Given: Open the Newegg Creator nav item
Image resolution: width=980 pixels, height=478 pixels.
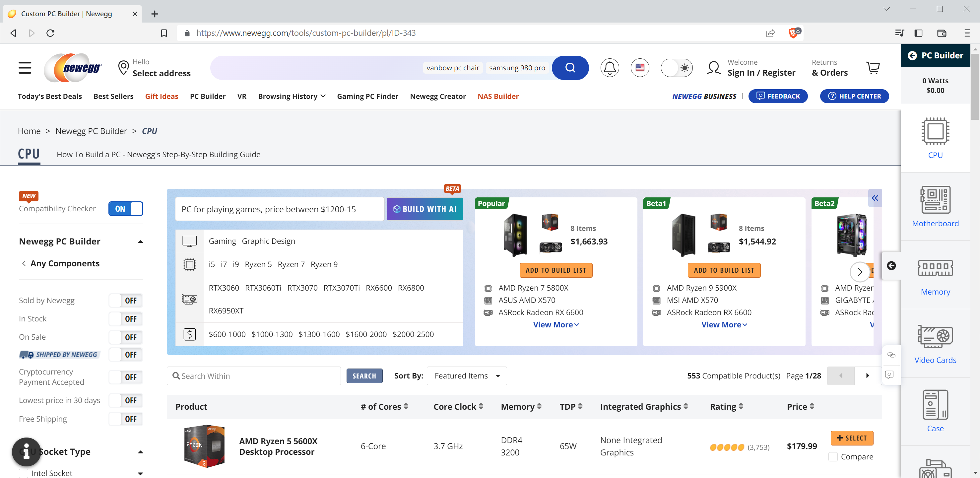Looking at the screenshot, I should (438, 96).
